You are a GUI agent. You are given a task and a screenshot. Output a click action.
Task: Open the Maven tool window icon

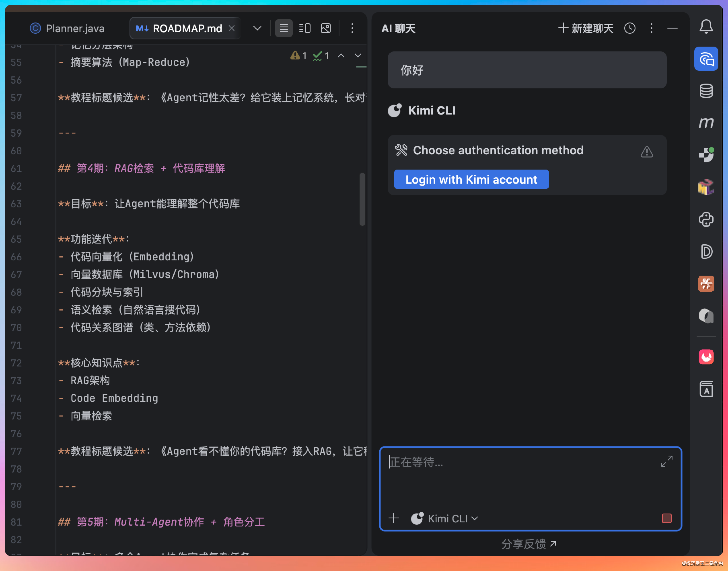[x=706, y=123]
